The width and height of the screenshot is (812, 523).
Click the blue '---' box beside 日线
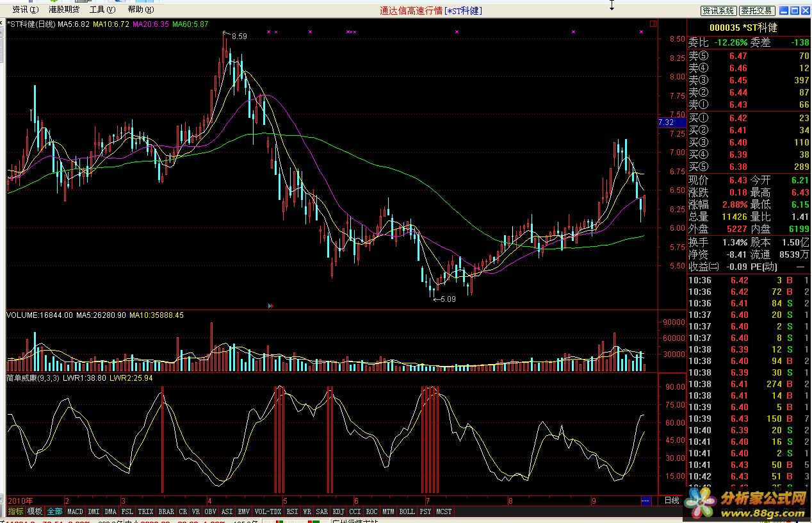(646, 500)
